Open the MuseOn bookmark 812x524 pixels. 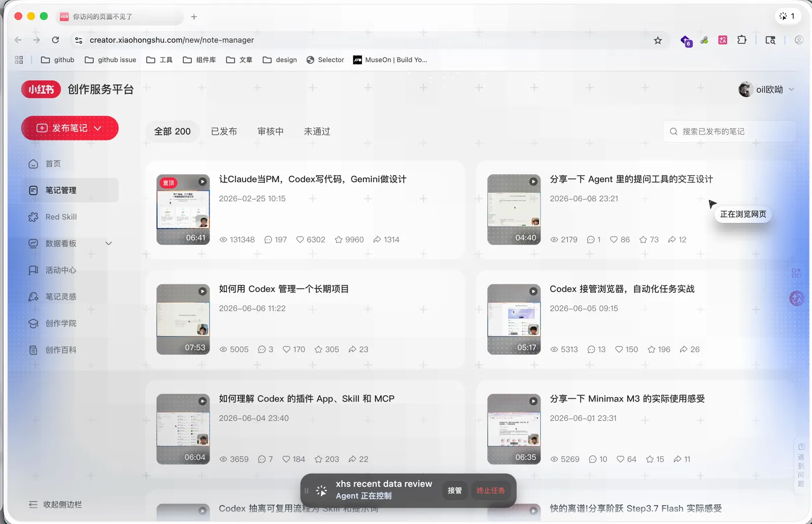390,60
